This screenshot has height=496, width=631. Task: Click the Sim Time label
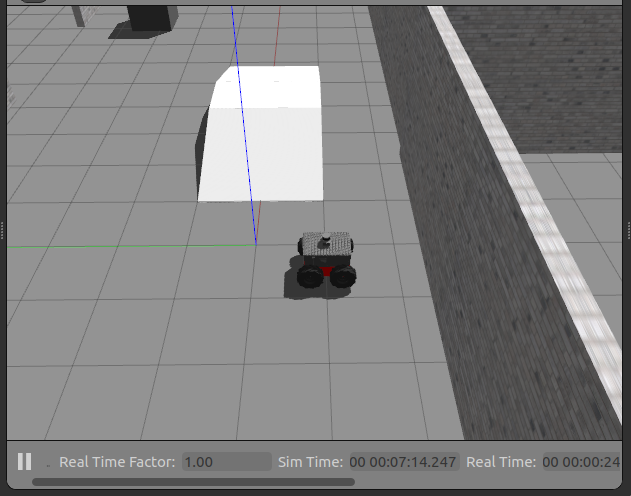point(310,462)
